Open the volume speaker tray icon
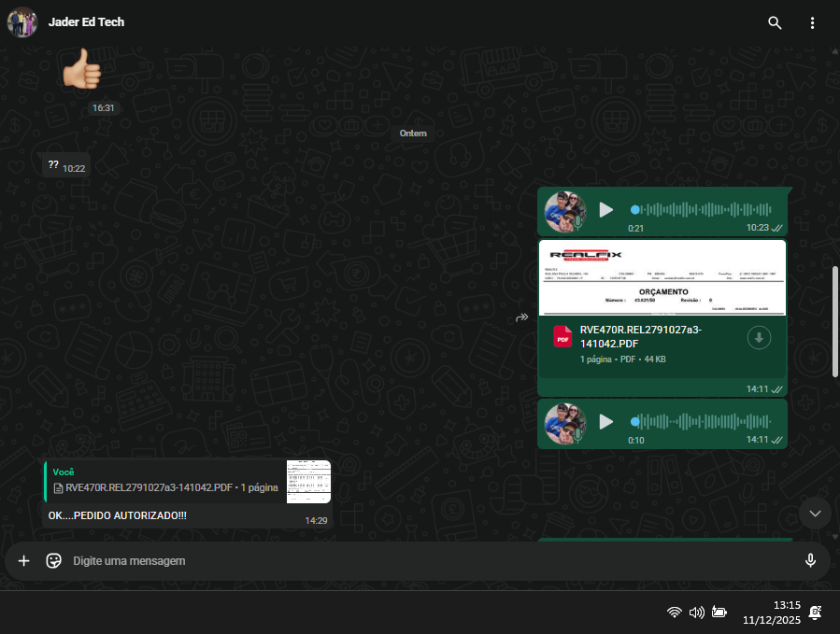The image size is (840, 634). coord(696,613)
